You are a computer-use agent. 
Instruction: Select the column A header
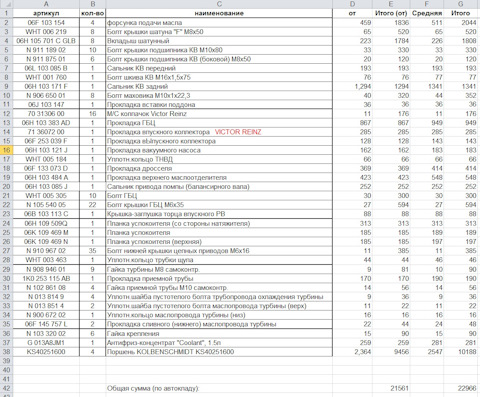pyautogui.click(x=46, y=4)
